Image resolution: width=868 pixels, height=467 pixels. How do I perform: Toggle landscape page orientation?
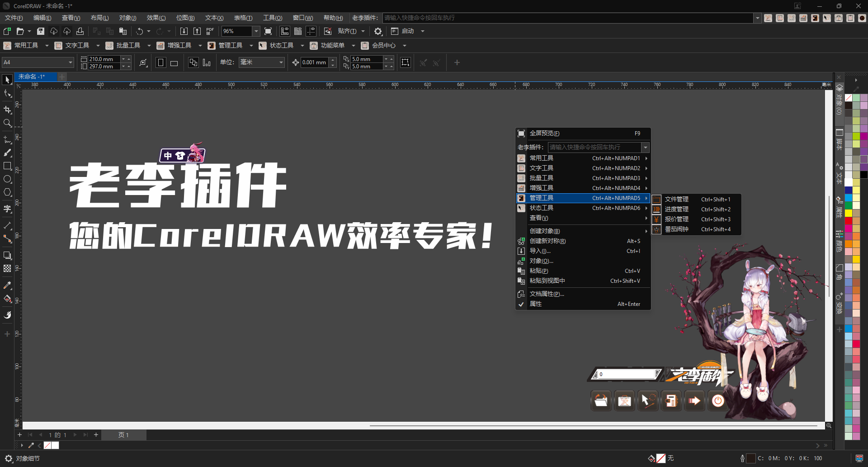pyautogui.click(x=174, y=63)
